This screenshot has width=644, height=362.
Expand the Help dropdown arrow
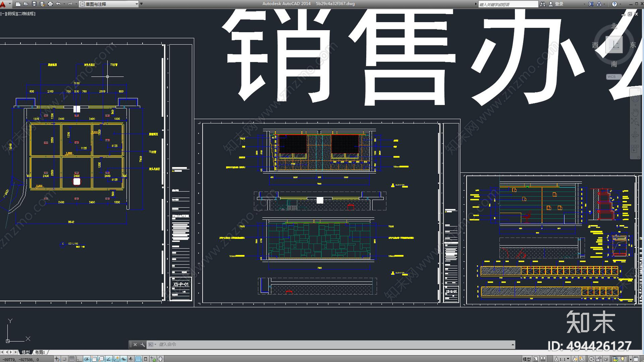pyautogui.click(x=620, y=4)
